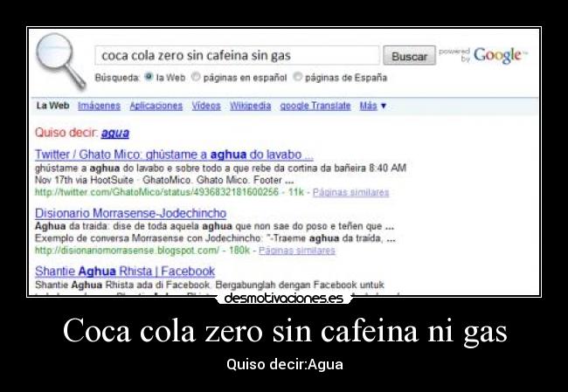Click the search query input field

point(237,55)
